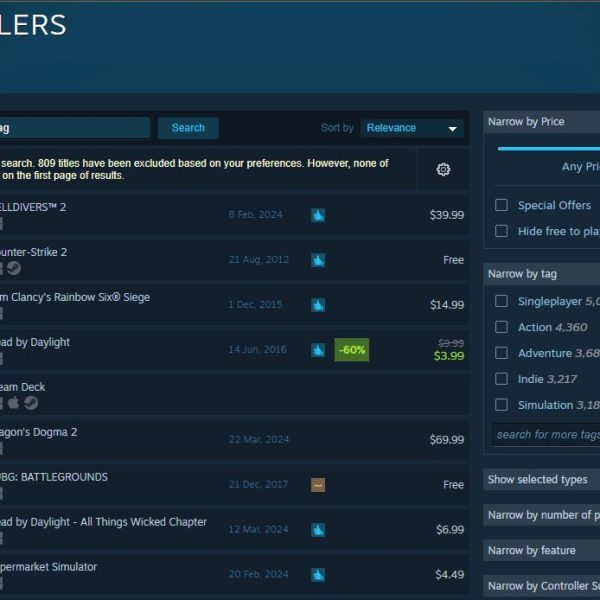Click Dead by Daylight $3.99 review icon
600x600 pixels.
tap(318, 350)
